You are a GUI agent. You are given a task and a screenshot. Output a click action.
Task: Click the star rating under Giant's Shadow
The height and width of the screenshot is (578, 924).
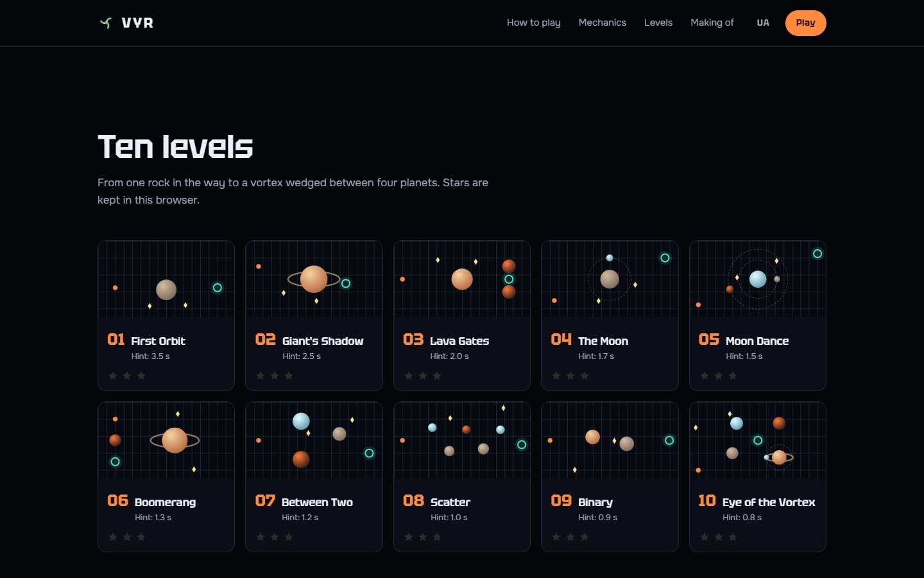[275, 376]
